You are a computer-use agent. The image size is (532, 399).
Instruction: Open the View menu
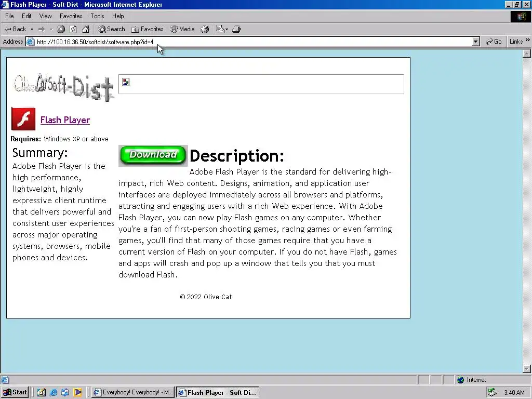(46, 16)
